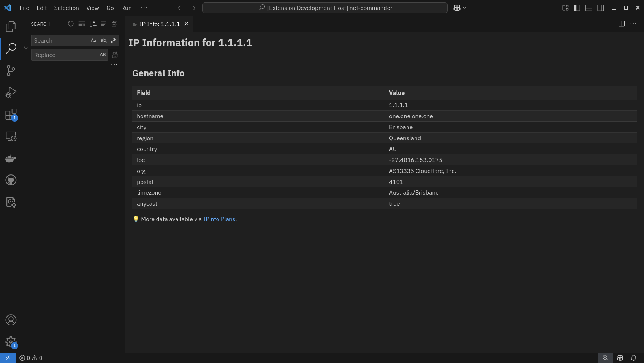Open problems errors and warnings status
Screen dimensions: 644x363
point(31,358)
